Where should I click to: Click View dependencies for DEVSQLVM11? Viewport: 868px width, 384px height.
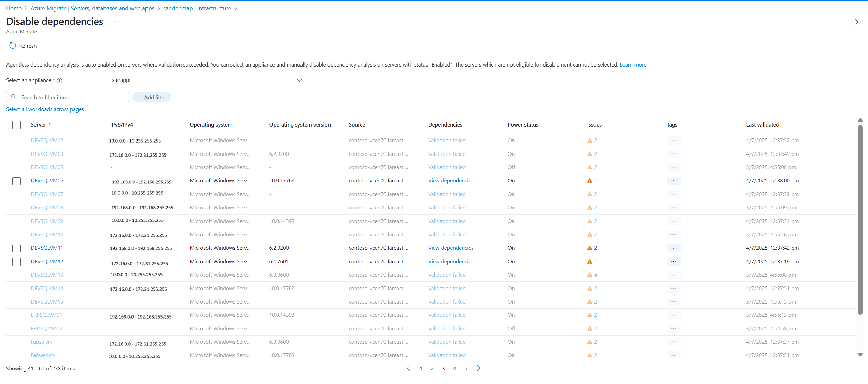pos(451,248)
